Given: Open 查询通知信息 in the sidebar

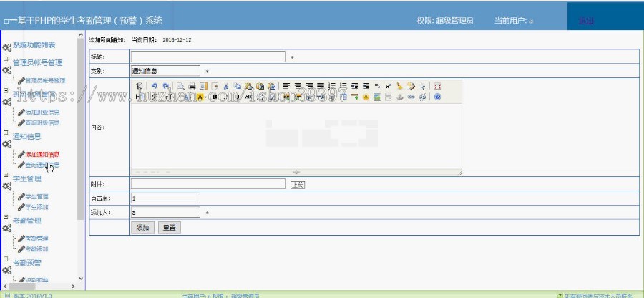Looking at the screenshot, I should (42, 165).
